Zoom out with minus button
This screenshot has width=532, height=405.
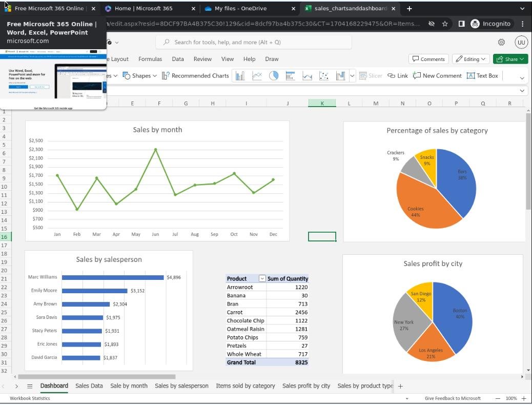click(498, 398)
